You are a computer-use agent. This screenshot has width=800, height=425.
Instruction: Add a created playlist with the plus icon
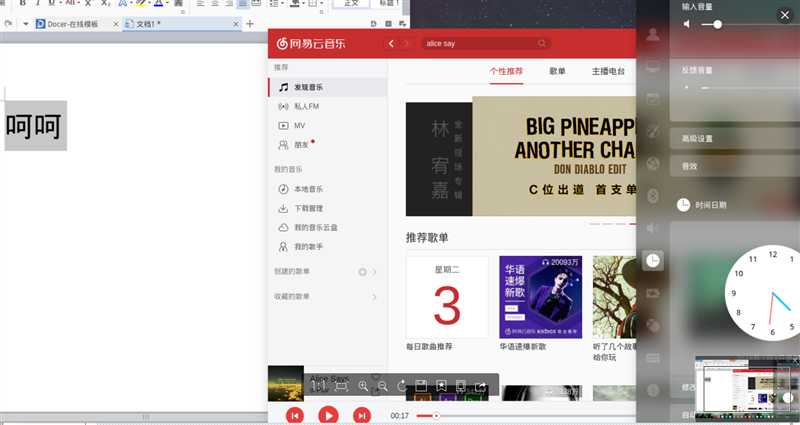[362, 272]
